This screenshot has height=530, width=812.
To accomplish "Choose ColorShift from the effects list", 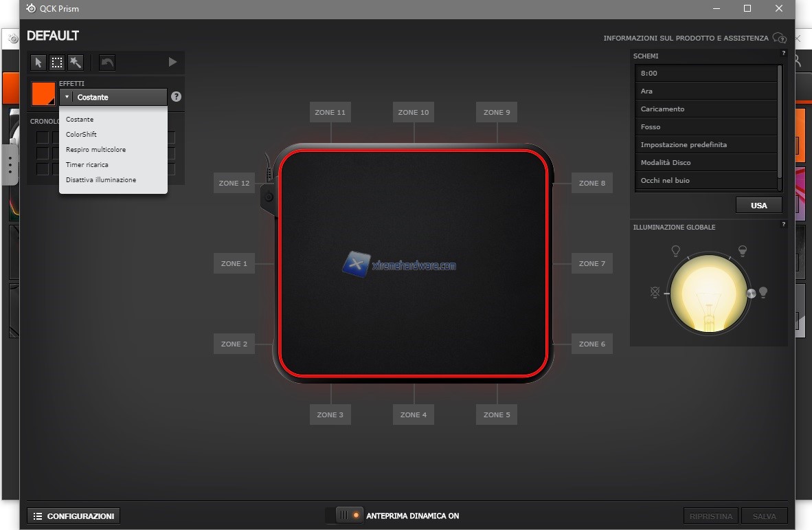I will coord(81,135).
